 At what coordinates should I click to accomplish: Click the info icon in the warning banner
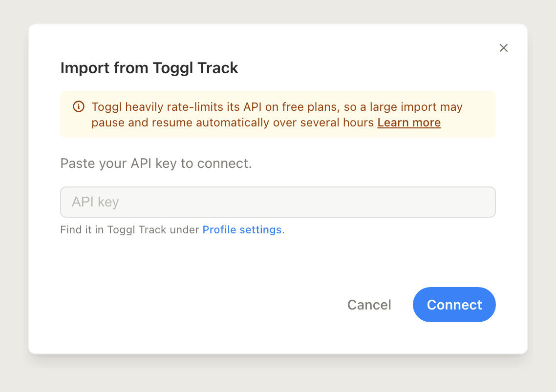[x=79, y=106]
